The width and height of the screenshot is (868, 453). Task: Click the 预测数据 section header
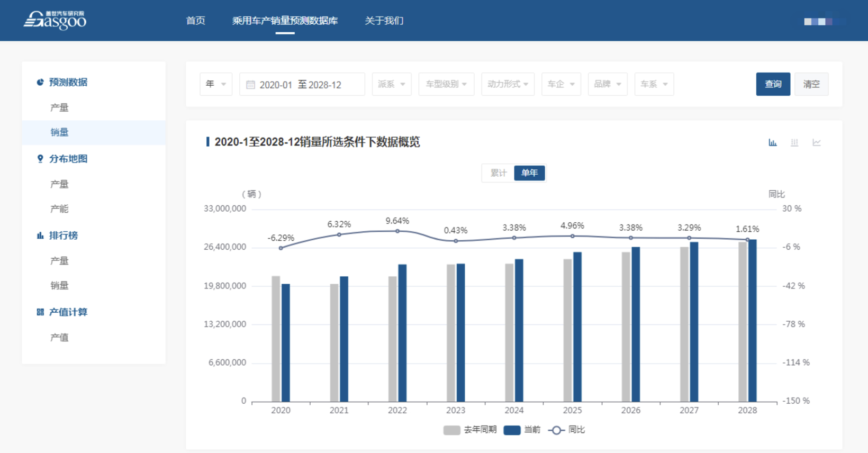[68, 82]
